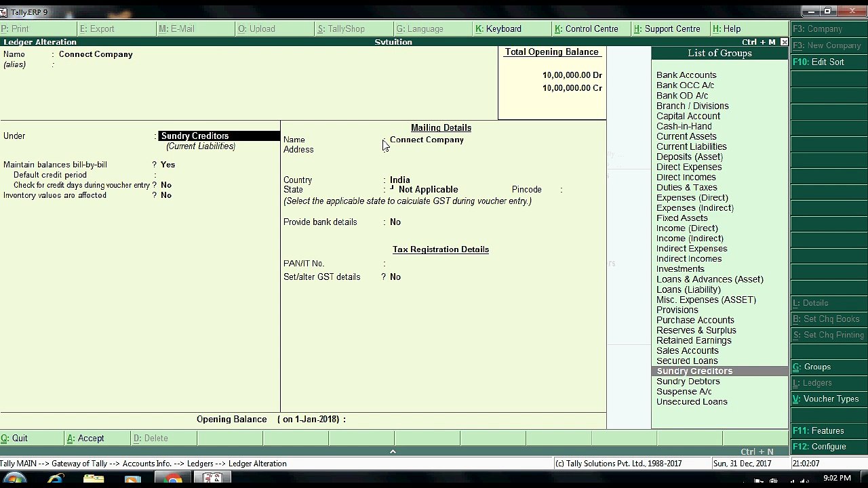Choose Bank OCC A/c group
This screenshot has width=868, height=488.
click(x=685, y=85)
